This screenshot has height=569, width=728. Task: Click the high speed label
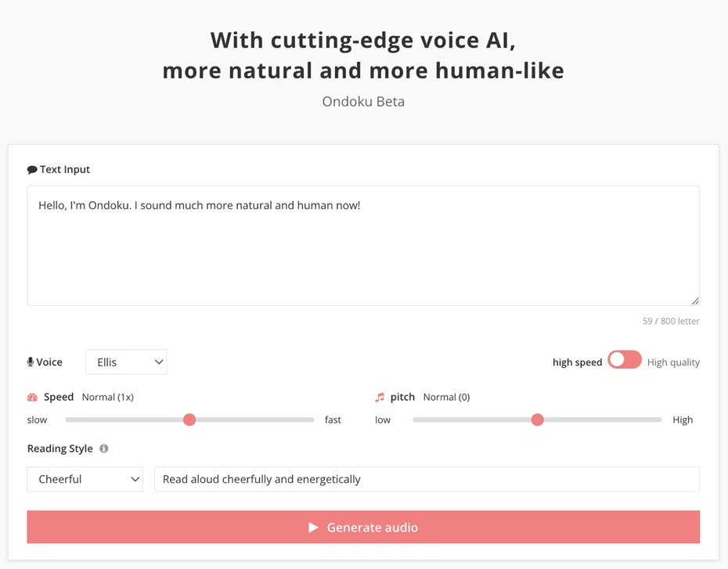[577, 362]
